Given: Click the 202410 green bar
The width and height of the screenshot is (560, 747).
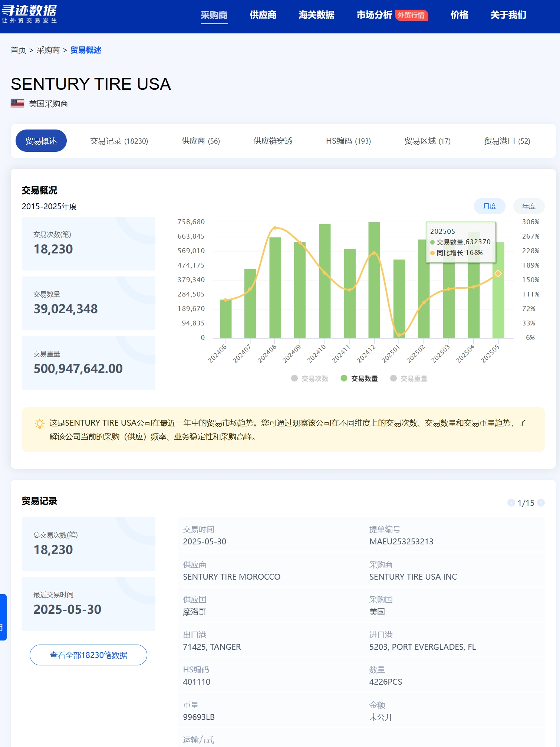Looking at the screenshot, I should [x=325, y=281].
